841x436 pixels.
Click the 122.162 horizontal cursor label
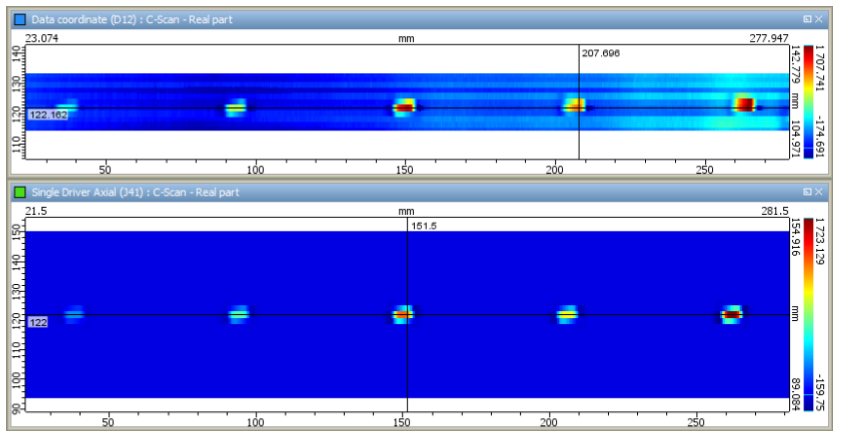point(48,115)
